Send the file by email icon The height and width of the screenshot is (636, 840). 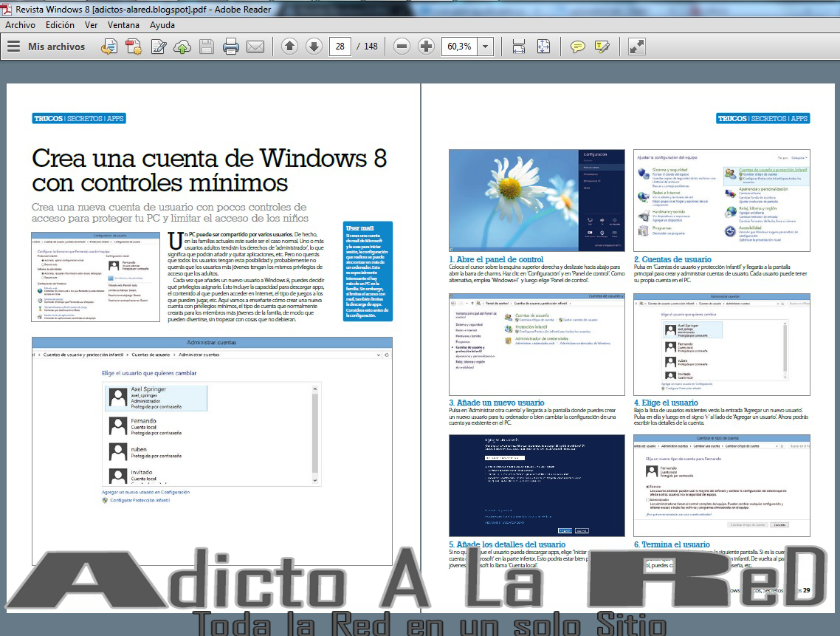(x=255, y=47)
